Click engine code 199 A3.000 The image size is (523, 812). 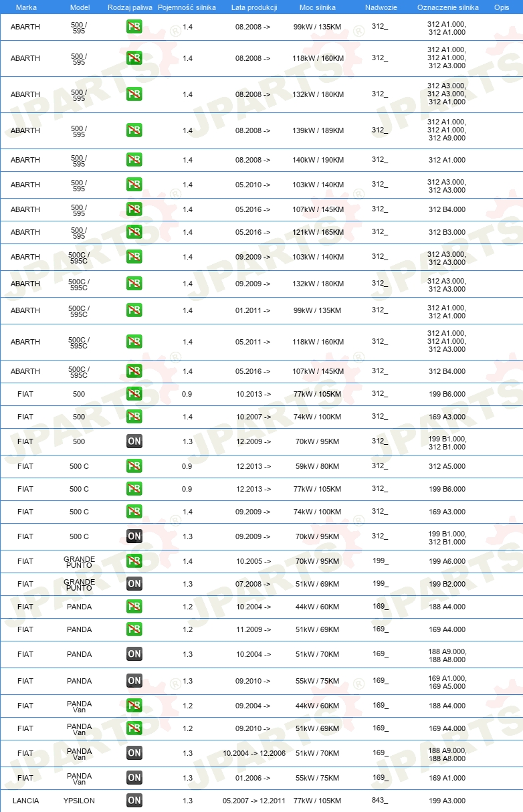pos(447,801)
